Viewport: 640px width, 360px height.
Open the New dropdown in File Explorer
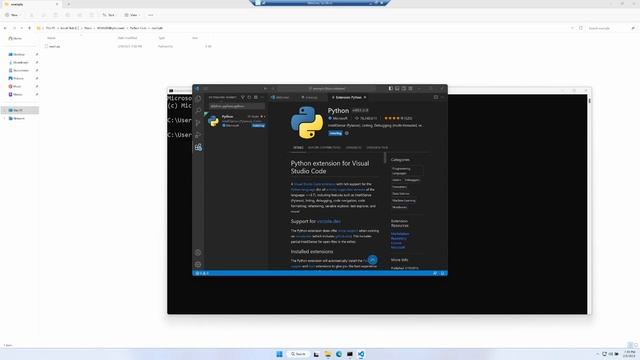click(12, 15)
